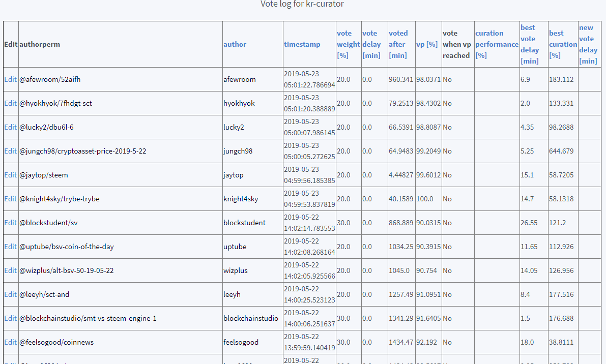Image resolution: width=606 pixels, height=364 pixels.
Task: Click Edit for @afewroom/52aifh row
Action: (11, 79)
